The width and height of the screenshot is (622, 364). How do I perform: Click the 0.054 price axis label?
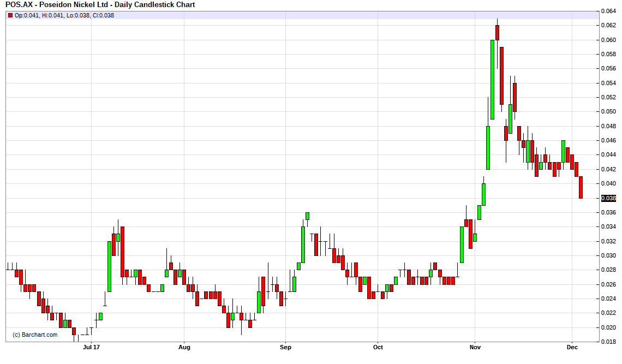(x=608, y=83)
